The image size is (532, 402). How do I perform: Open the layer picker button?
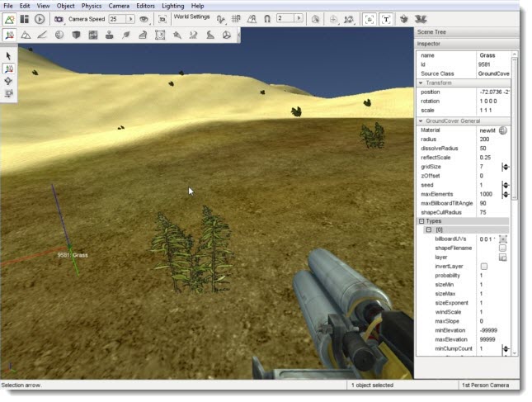503,258
